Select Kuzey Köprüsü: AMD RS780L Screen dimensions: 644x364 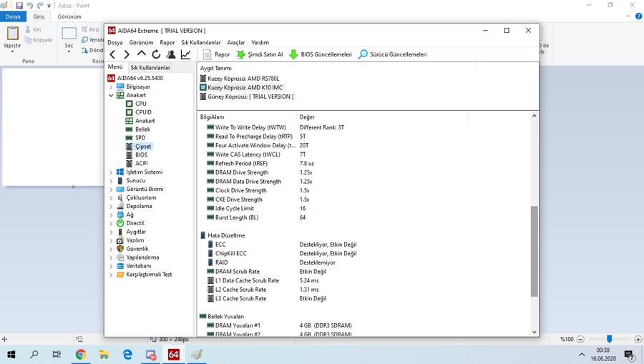(x=243, y=79)
